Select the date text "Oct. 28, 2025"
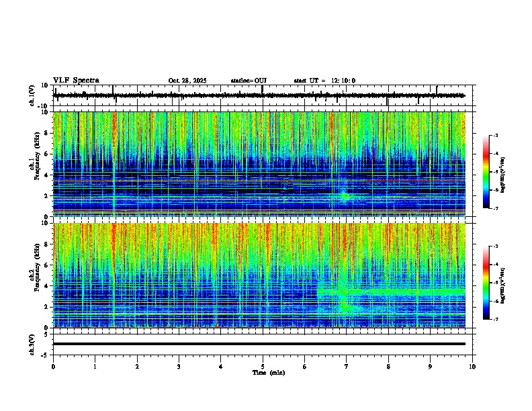The image size is (532, 411). [187, 81]
